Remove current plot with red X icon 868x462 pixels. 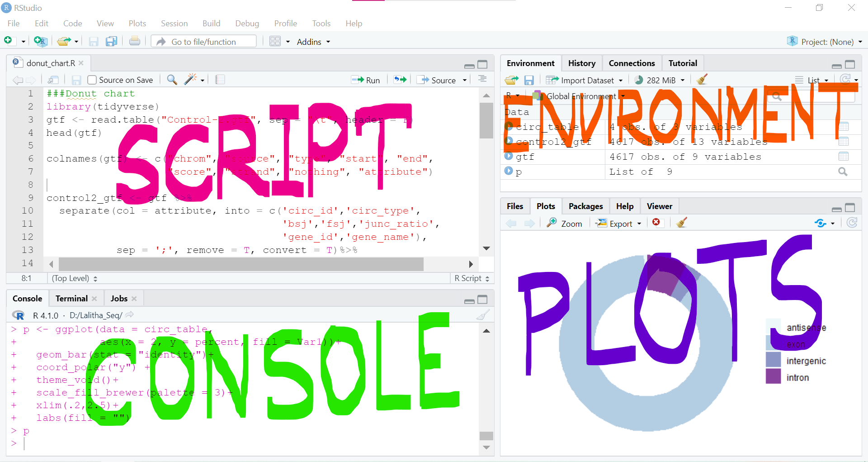656,222
